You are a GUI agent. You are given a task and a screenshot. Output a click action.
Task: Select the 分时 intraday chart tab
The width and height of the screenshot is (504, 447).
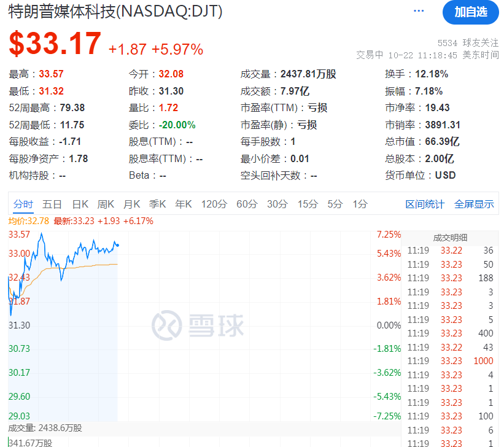(23, 204)
